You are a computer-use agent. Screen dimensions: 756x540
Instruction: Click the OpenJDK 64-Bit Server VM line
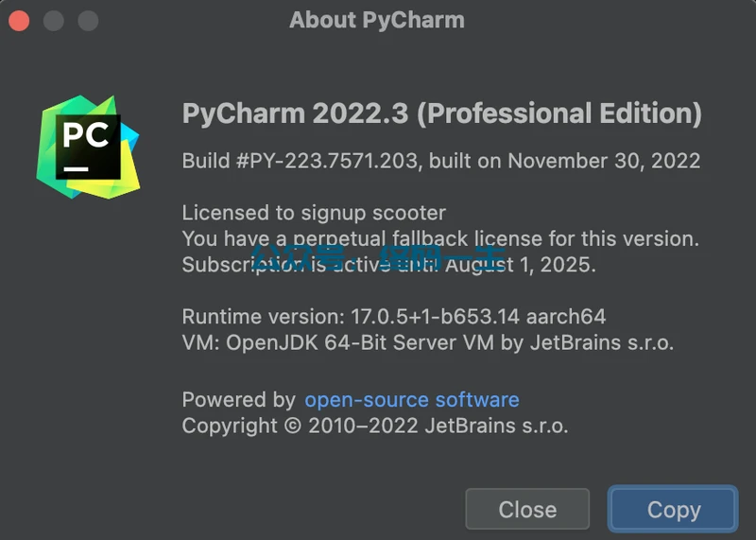coord(427,342)
